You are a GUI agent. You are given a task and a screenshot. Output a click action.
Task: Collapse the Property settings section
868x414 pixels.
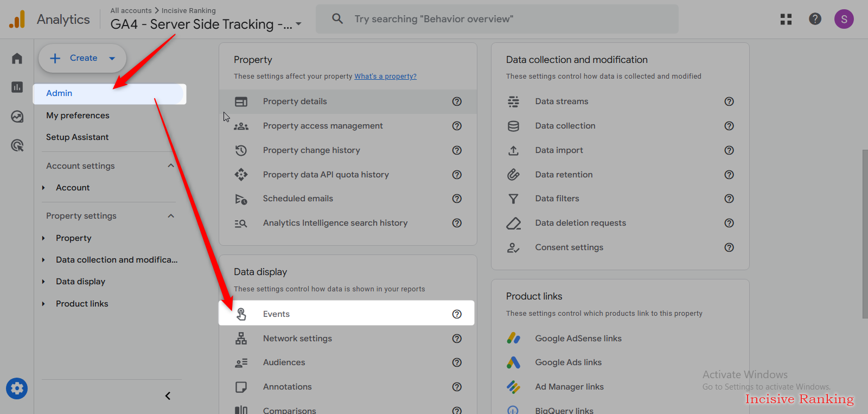point(171,216)
